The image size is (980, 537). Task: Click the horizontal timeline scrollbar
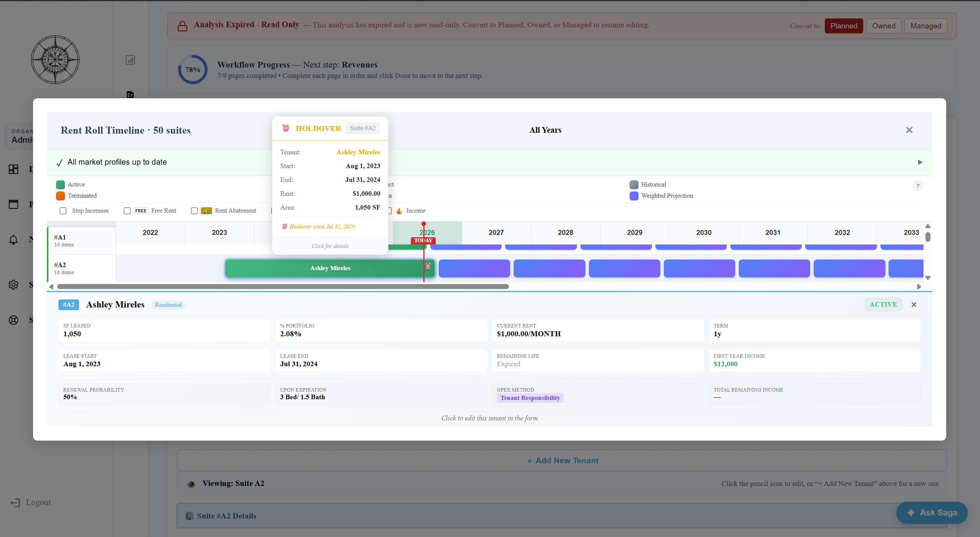point(283,287)
